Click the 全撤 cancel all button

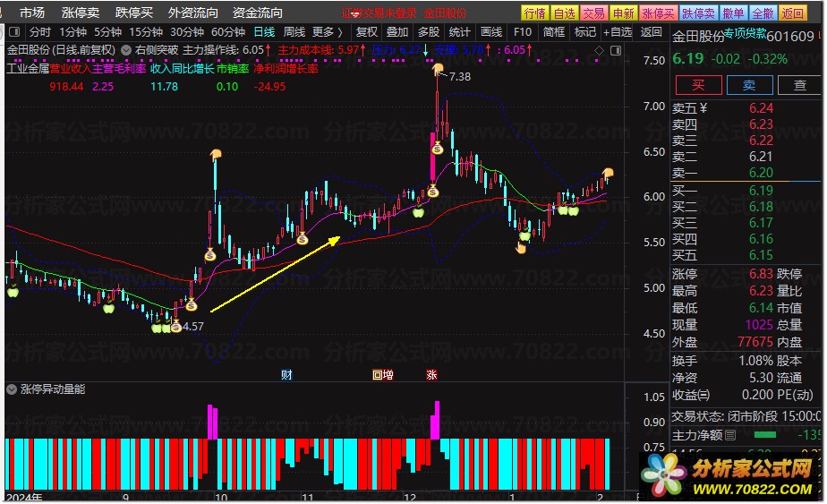(763, 13)
